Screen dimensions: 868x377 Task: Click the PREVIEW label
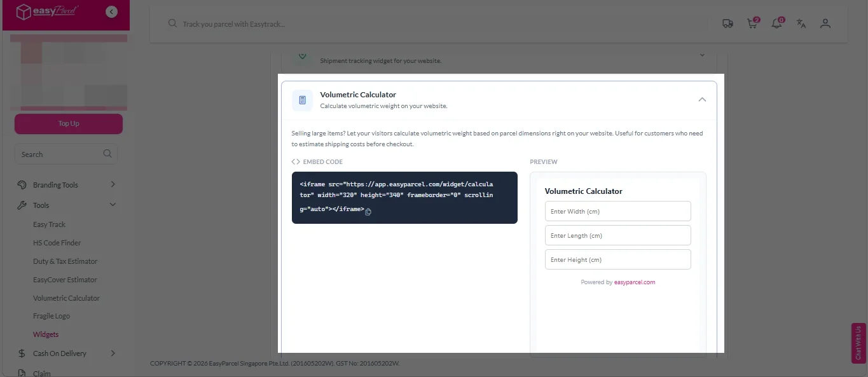(x=544, y=162)
